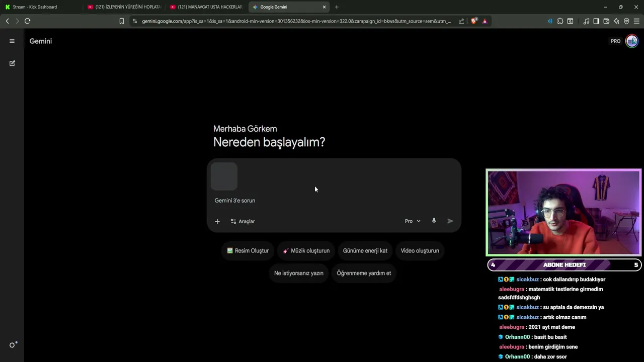Share this page from address bar
The width and height of the screenshot is (644, 362).
461,21
